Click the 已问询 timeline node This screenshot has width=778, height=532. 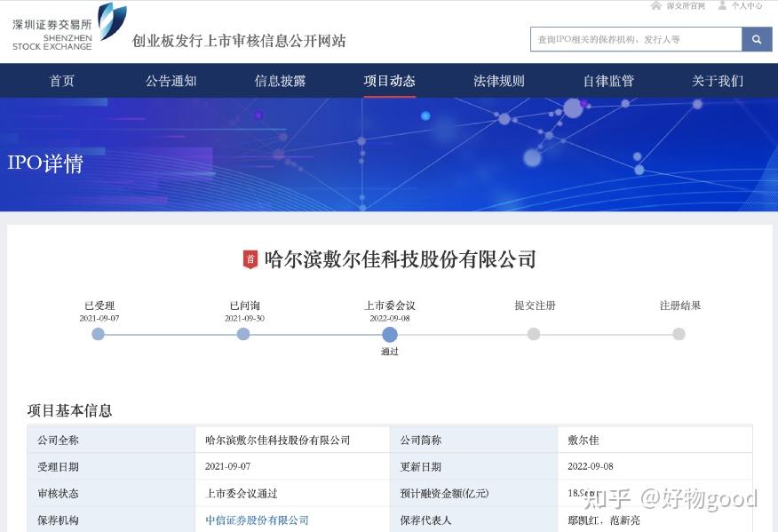click(243, 335)
